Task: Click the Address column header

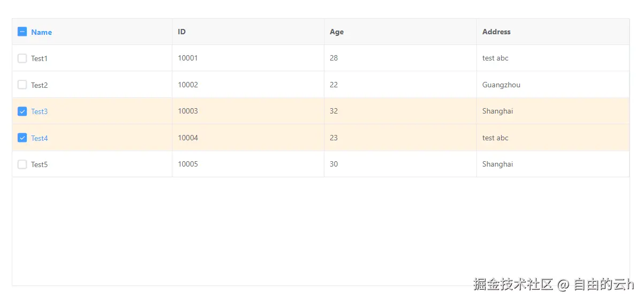Action: point(496,32)
